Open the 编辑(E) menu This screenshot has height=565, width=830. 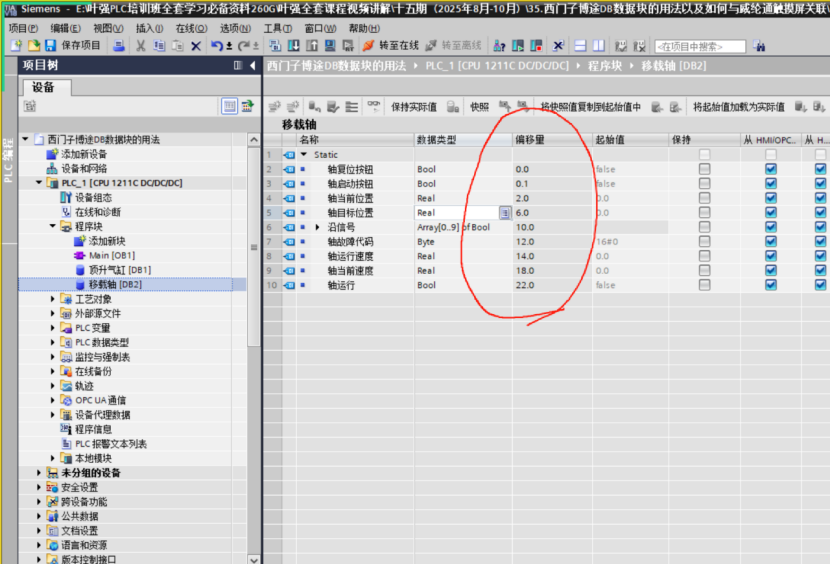[x=66, y=28]
